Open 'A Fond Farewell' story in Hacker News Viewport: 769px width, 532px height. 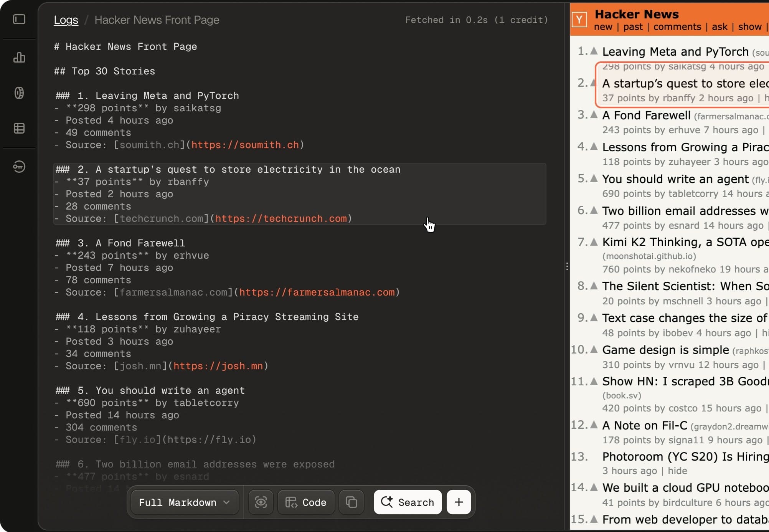point(646,115)
